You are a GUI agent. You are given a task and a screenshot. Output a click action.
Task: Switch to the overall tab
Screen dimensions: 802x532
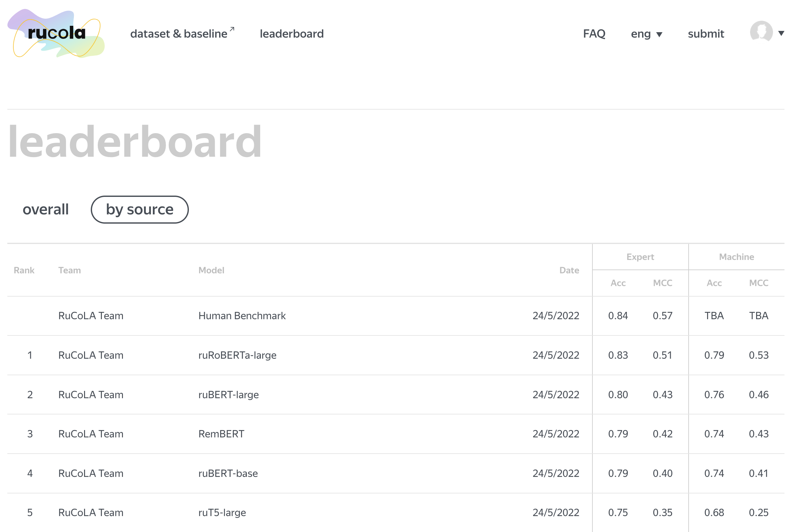click(x=46, y=209)
